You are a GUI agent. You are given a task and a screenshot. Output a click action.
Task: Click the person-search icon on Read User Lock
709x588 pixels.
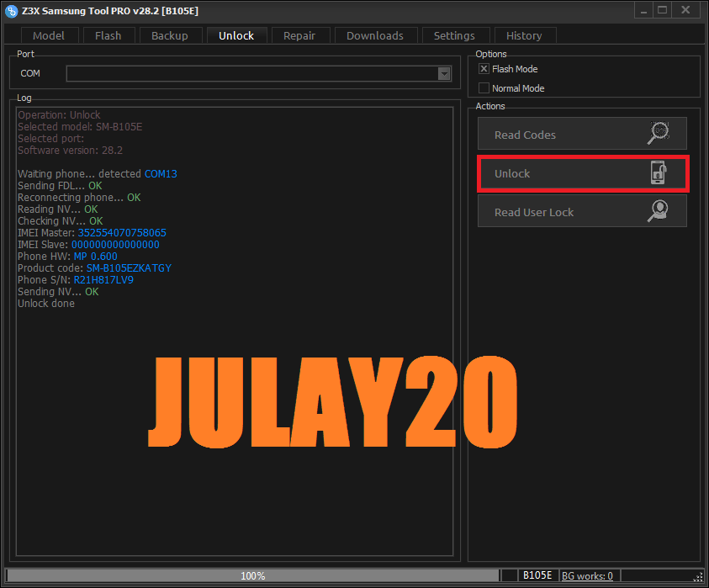(x=658, y=211)
